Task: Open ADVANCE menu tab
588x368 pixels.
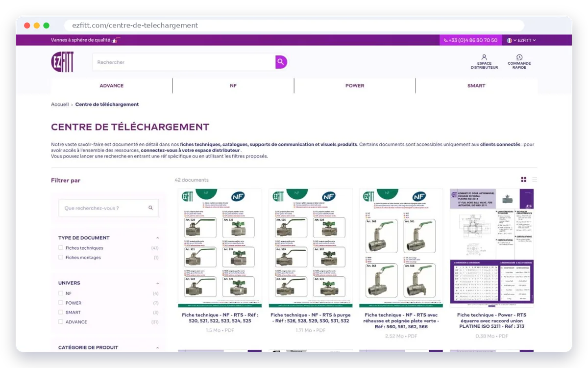Action: (x=112, y=85)
